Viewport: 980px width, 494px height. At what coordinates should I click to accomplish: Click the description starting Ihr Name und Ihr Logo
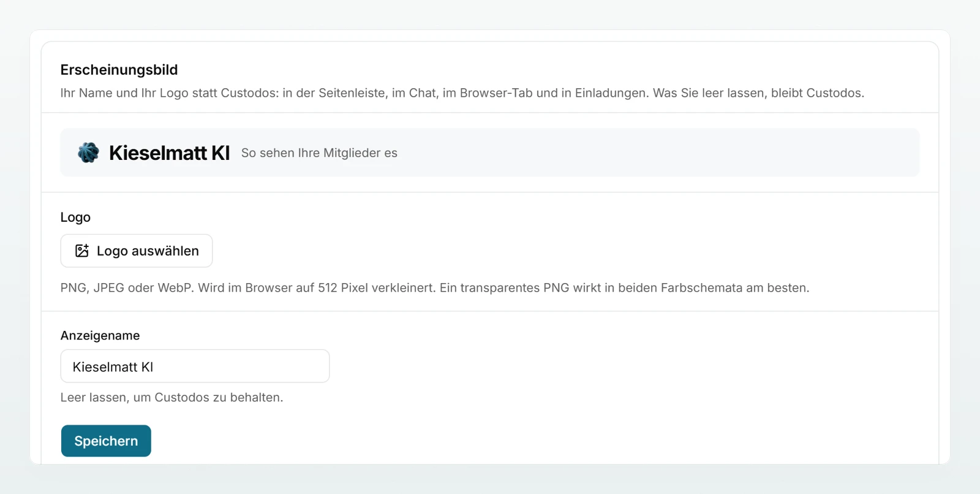462,93
